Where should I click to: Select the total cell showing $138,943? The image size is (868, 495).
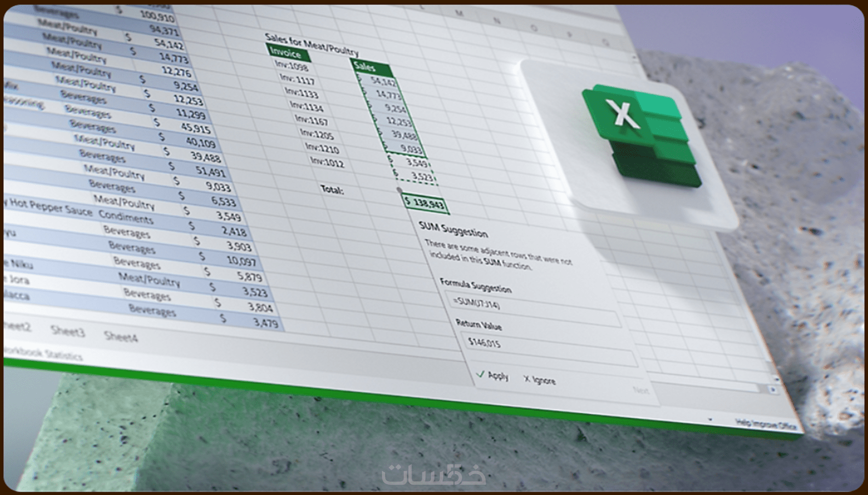coord(425,203)
